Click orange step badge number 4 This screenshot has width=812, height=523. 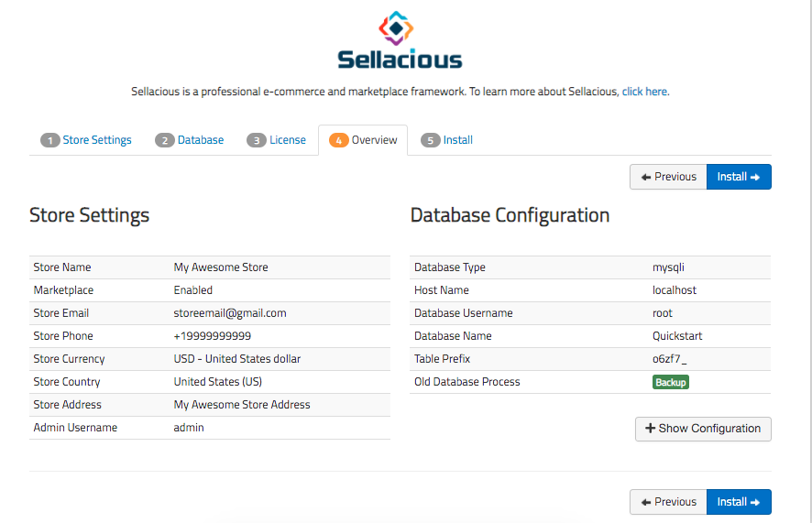click(x=339, y=140)
